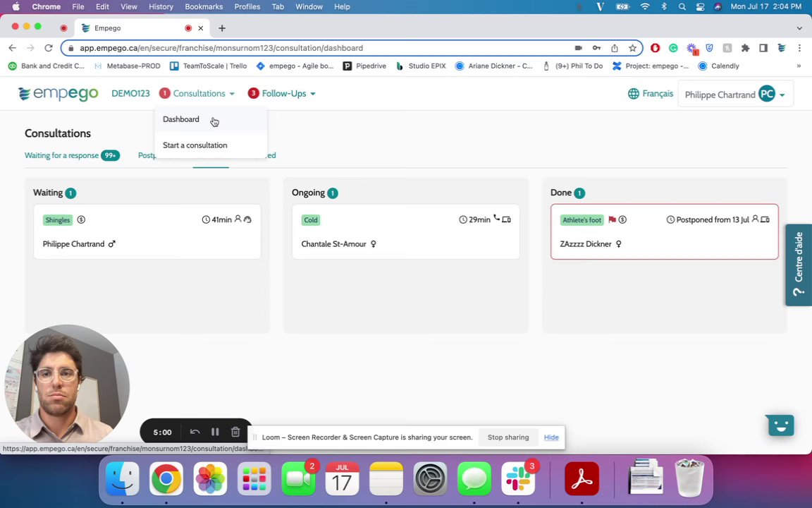Image resolution: width=812 pixels, height=508 pixels.
Task: Click the Loom webcam bubble
Action: click(x=67, y=387)
